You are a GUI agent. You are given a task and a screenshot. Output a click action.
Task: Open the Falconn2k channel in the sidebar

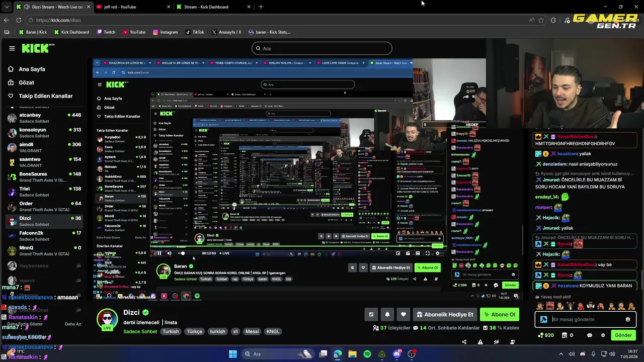(x=44, y=236)
